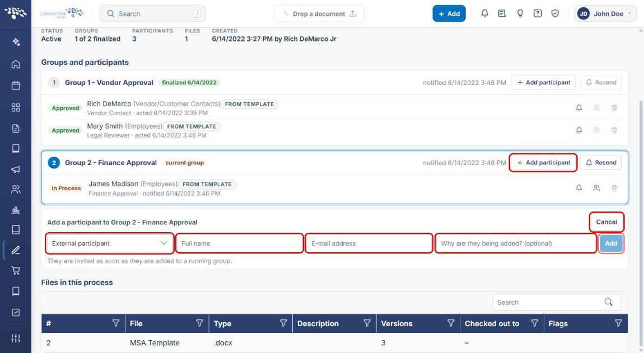Open filter for the Flags column
This screenshot has height=353, width=644.
pos(618,323)
